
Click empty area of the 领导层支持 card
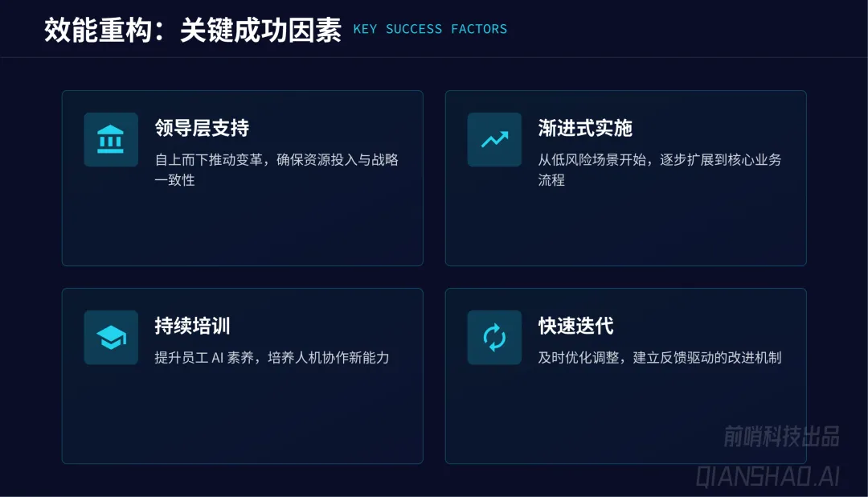point(241,229)
